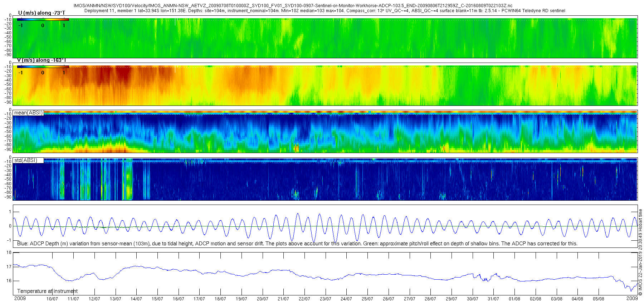This screenshot has height=304, width=644.
Task: Click the std(ABSI) panel label
Action: point(25,160)
